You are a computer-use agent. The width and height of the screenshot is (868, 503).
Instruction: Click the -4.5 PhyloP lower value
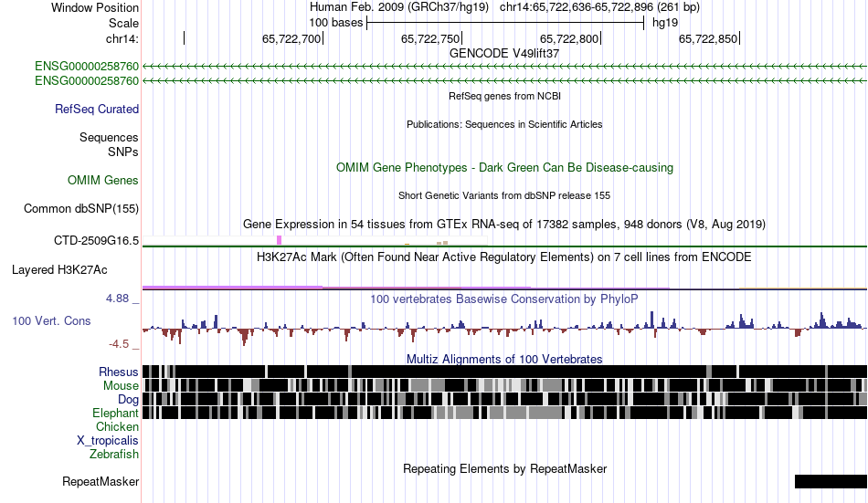click(119, 344)
